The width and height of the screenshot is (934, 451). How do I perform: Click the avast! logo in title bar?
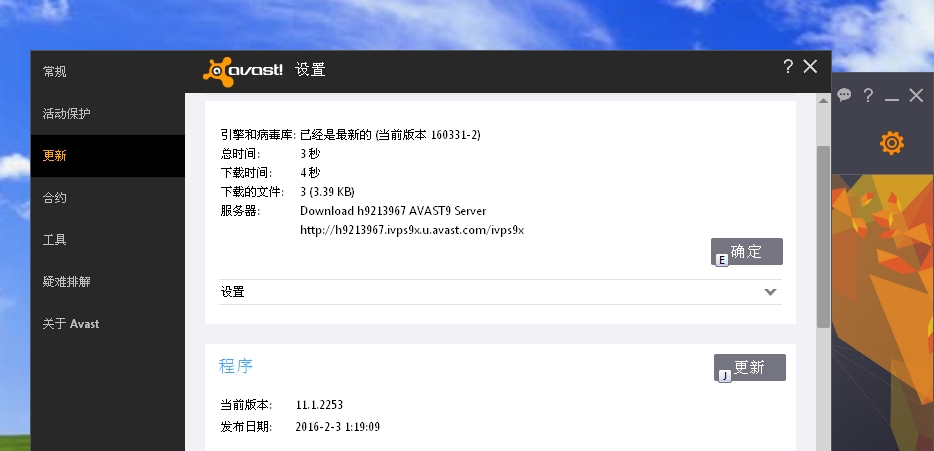(244, 69)
